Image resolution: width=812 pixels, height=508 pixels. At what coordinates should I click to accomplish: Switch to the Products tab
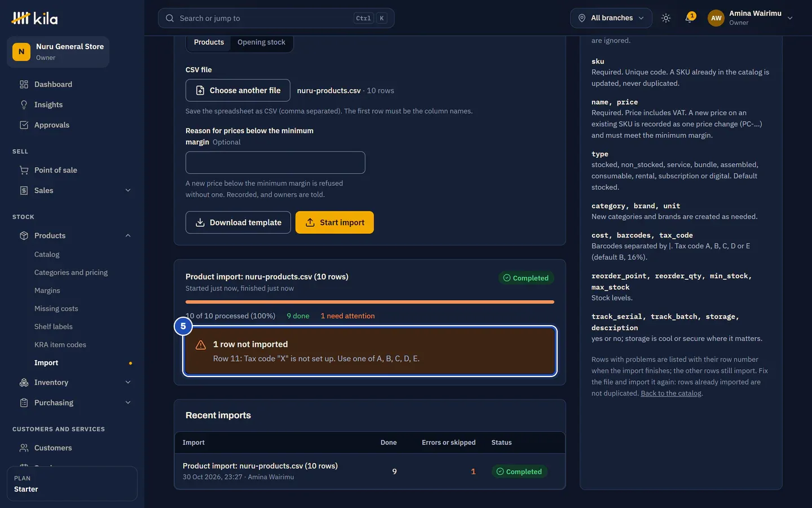click(209, 42)
